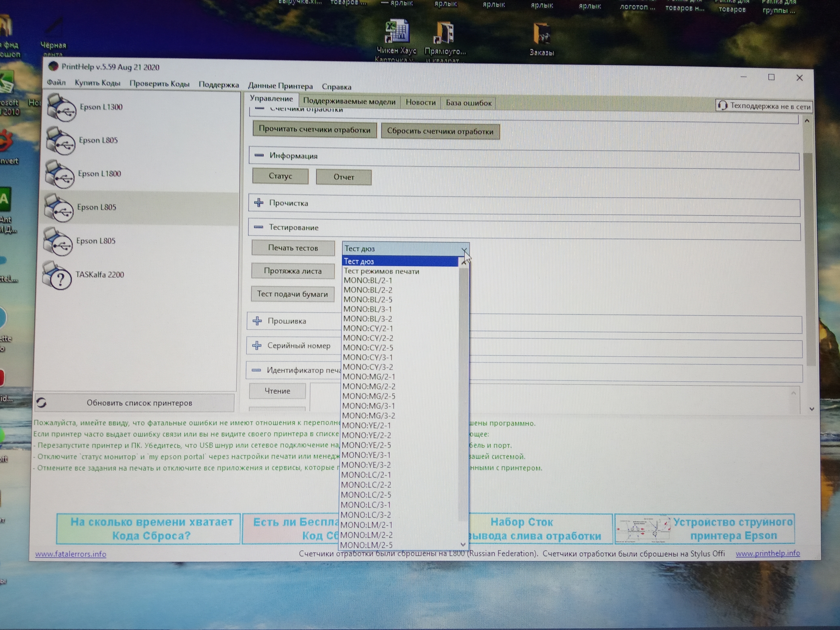Click the Набор Сток banner
The image size is (840, 630).
click(540, 529)
